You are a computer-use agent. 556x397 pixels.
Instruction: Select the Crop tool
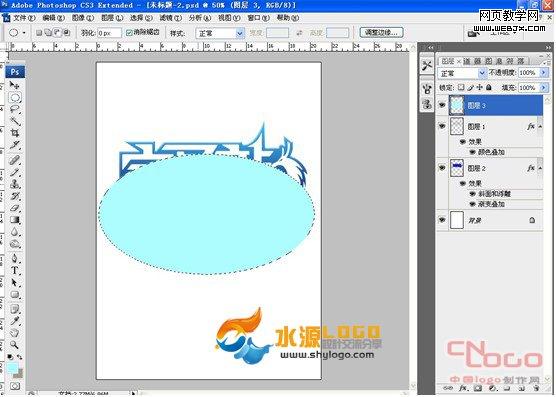pyautogui.click(x=15, y=133)
